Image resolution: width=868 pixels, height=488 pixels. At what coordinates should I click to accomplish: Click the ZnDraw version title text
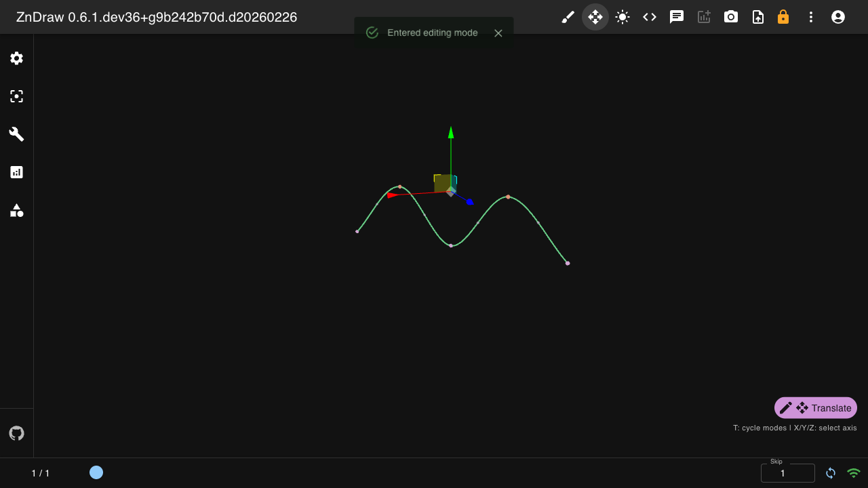(157, 17)
